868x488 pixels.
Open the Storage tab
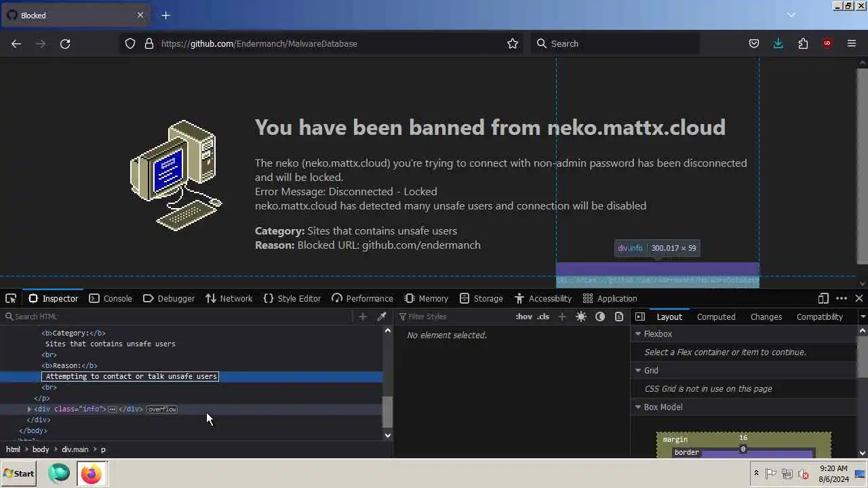tap(481, 298)
